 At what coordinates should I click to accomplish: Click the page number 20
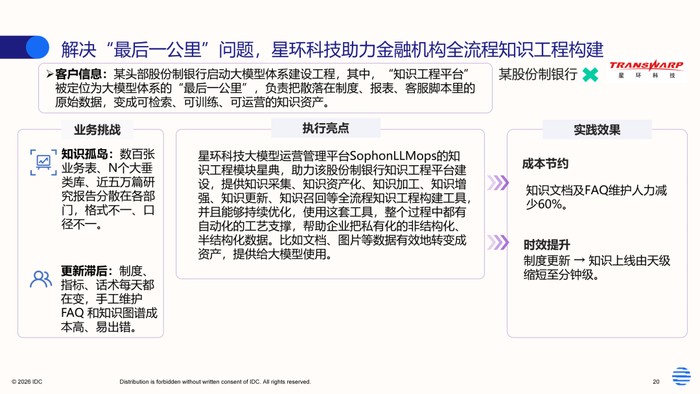pos(656,382)
